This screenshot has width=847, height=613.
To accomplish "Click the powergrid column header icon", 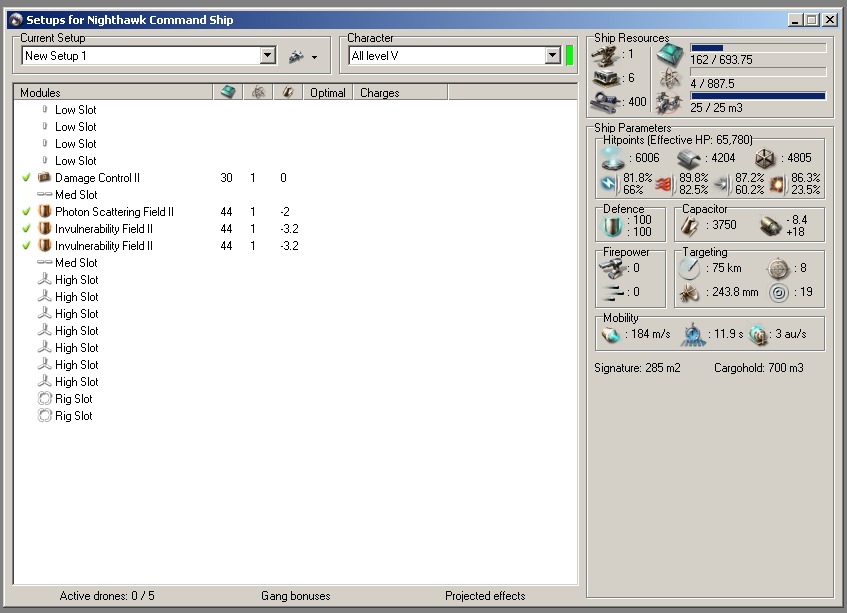I will (x=258, y=92).
